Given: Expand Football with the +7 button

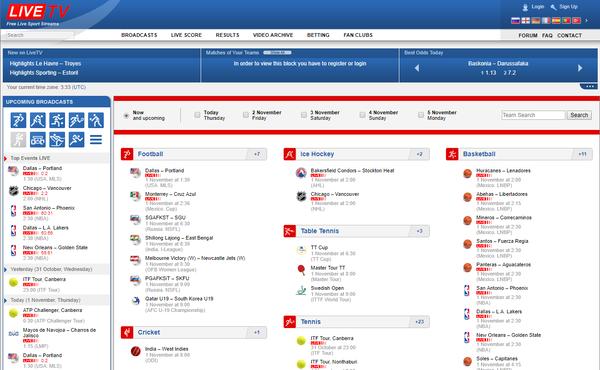Looking at the screenshot, I should 257,154.
